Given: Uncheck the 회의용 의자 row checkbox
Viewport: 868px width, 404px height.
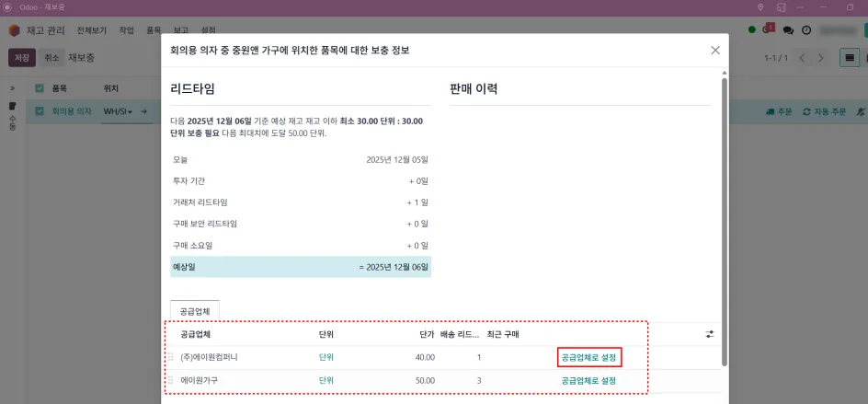Looking at the screenshot, I should click(x=40, y=111).
